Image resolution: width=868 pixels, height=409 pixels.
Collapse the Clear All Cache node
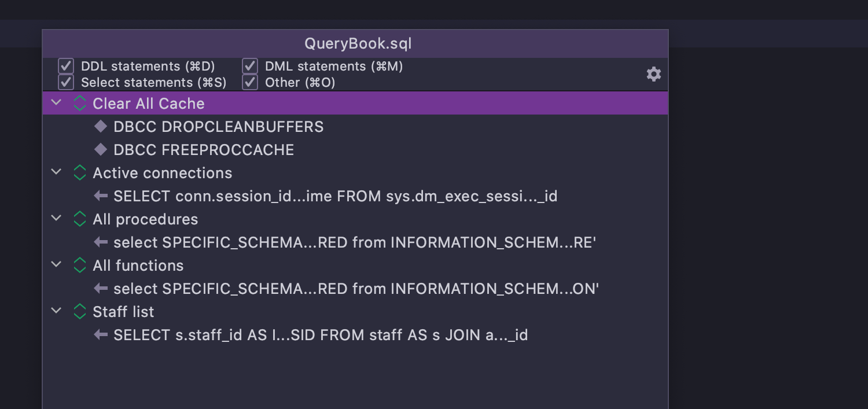click(56, 103)
